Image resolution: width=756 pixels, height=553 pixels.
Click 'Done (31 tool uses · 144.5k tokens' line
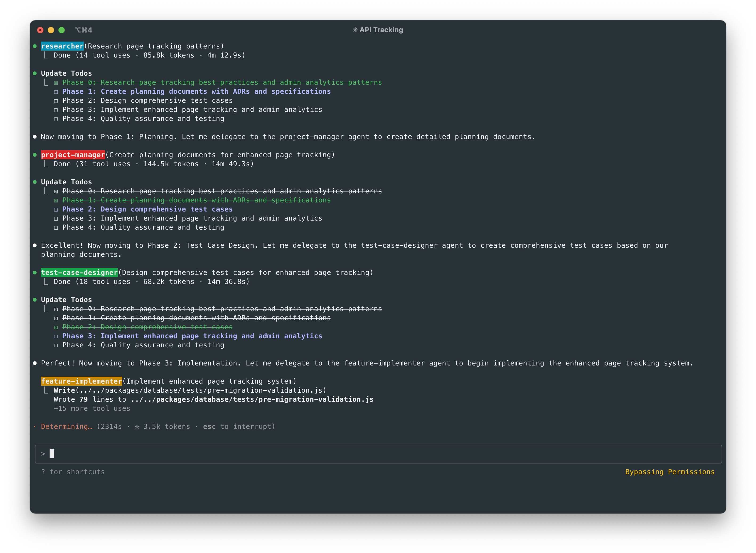pyautogui.click(x=154, y=164)
